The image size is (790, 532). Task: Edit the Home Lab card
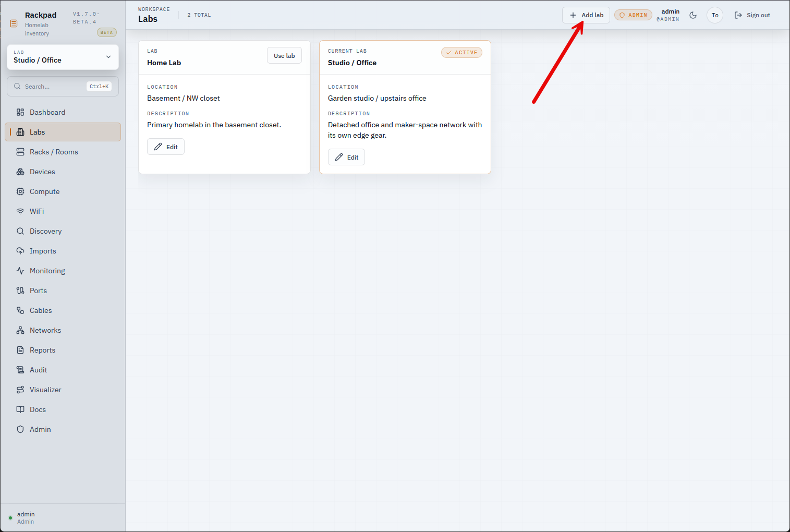pos(166,147)
